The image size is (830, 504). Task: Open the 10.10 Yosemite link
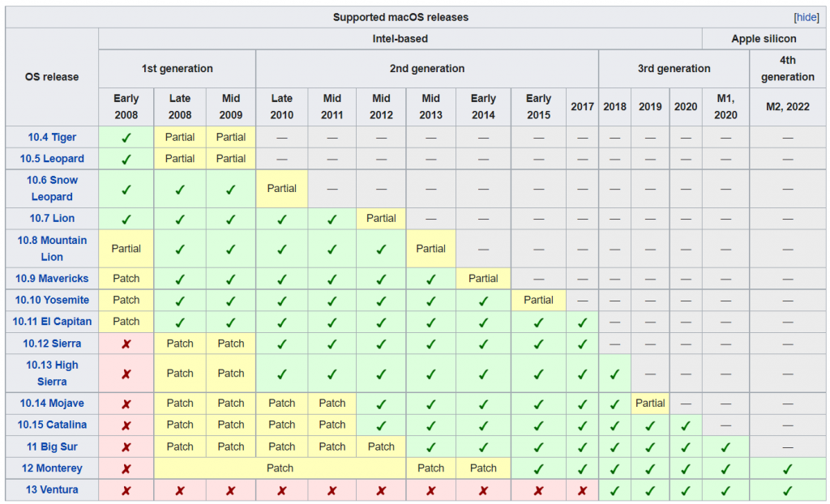[52, 300]
